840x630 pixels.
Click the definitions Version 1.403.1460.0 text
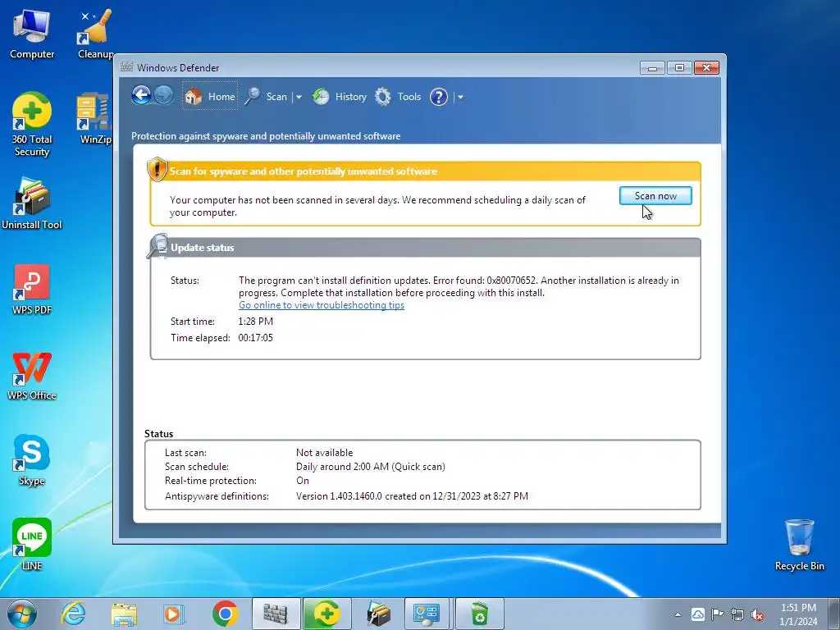(x=412, y=496)
